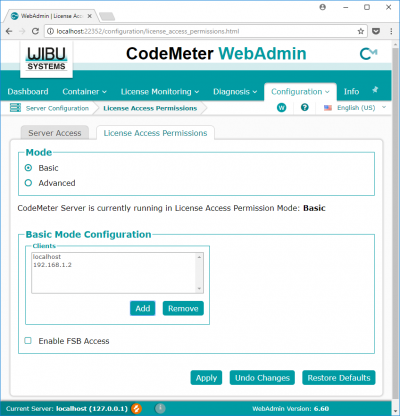The height and width of the screenshot is (416, 400).
Task: Close the WebAdmin browser tab
Action: pos(89,16)
